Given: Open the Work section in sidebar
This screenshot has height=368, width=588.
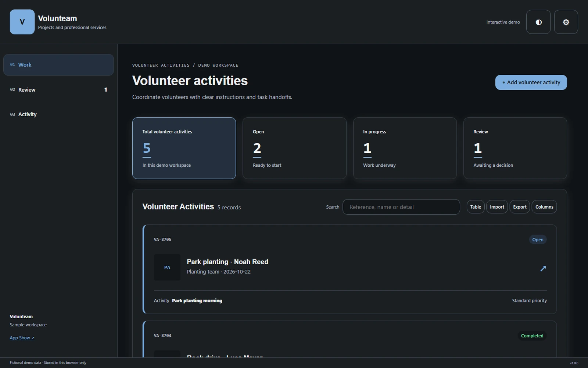Looking at the screenshot, I should point(58,65).
